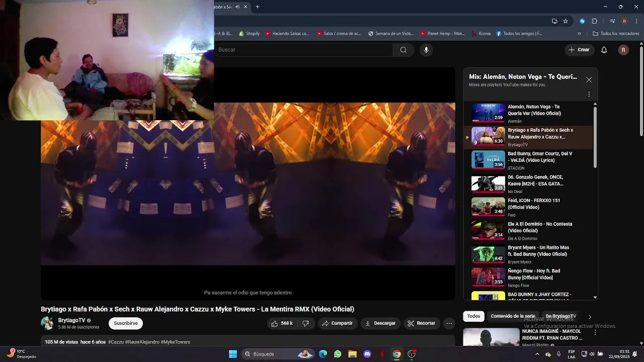
Task: Bookmark this page with star icon
Action: 566,21
